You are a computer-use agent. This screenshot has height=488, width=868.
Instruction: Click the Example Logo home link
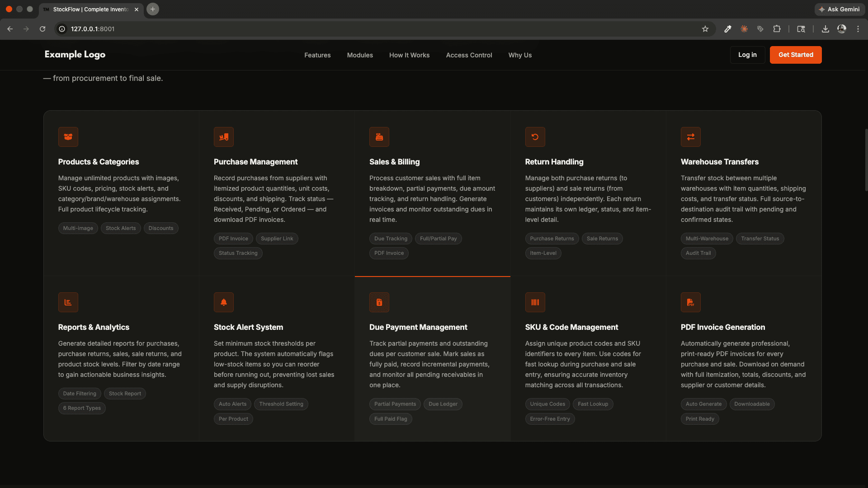point(75,55)
